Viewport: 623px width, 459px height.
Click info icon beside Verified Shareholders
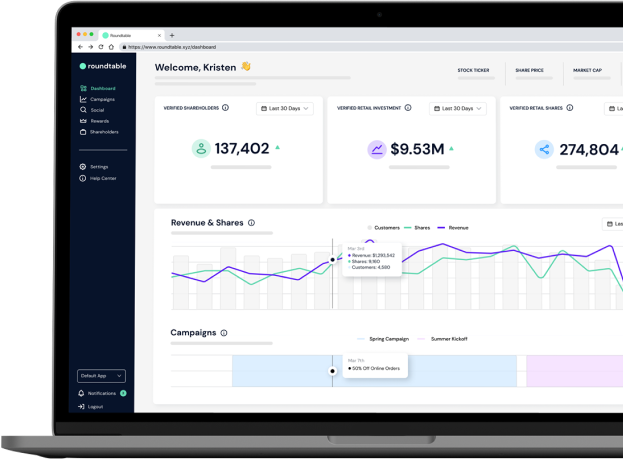(225, 108)
